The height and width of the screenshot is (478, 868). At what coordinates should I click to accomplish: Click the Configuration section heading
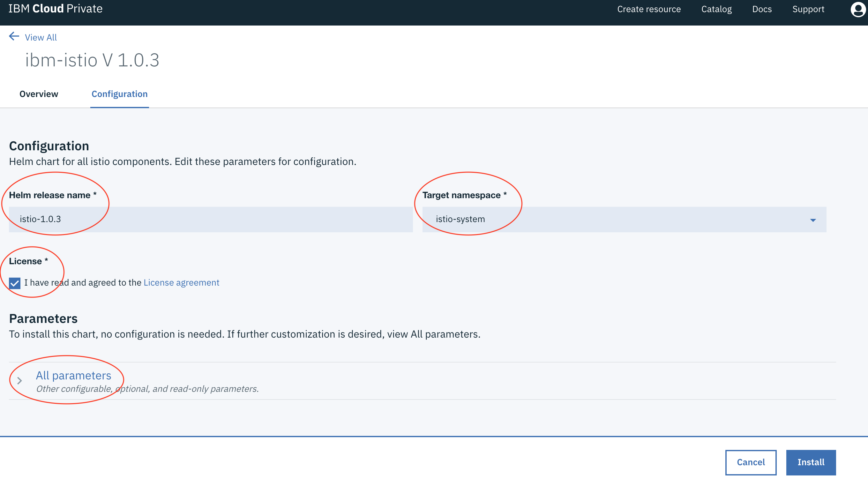(49, 146)
